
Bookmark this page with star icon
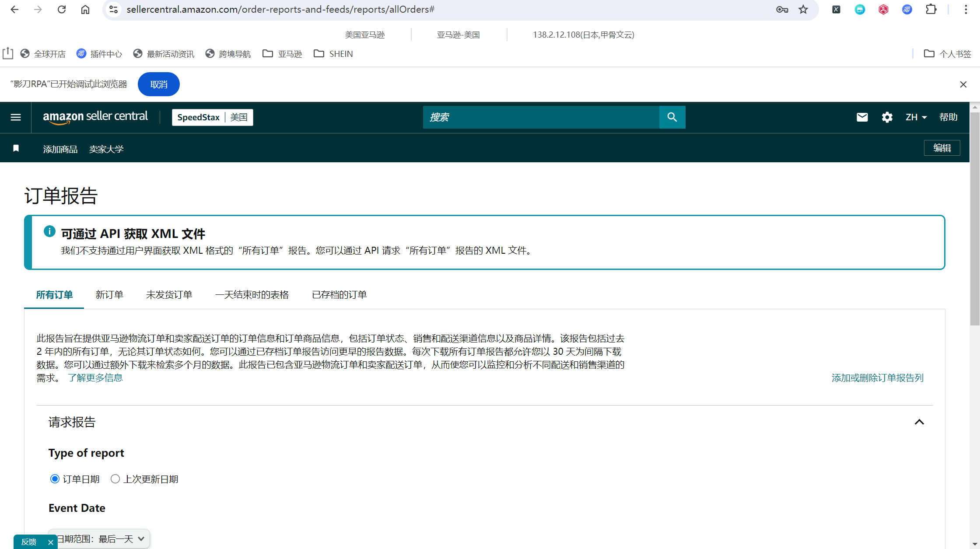tap(803, 9)
